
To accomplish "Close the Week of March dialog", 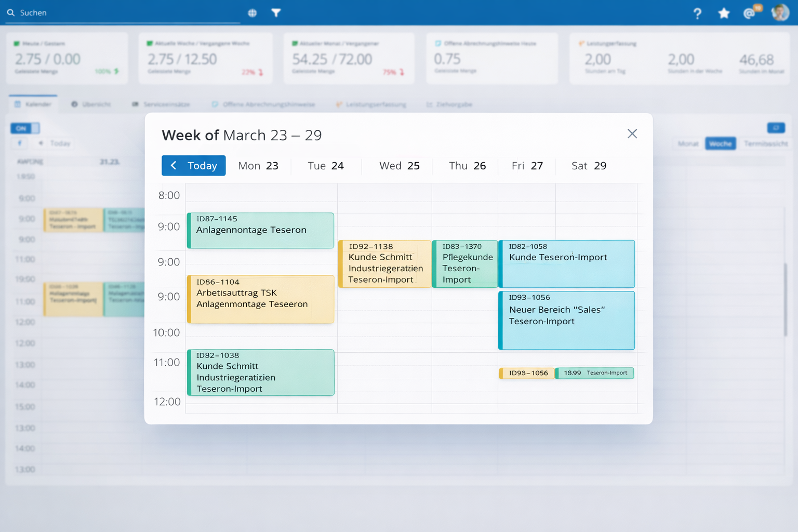I will pyautogui.click(x=632, y=134).
